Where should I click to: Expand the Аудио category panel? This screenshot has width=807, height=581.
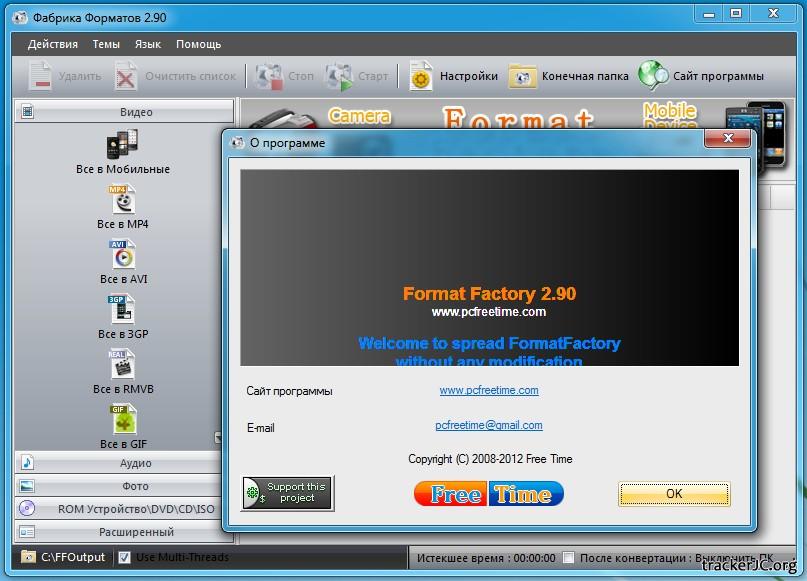coord(119,463)
